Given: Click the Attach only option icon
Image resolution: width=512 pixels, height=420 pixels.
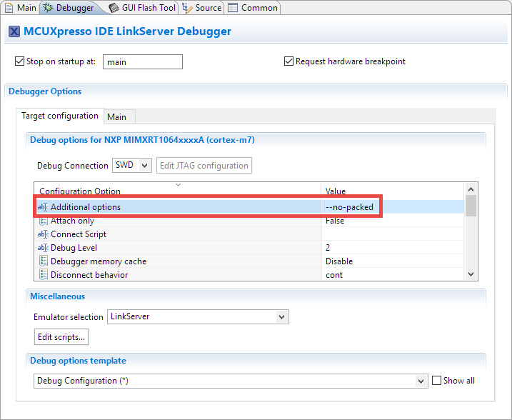Looking at the screenshot, I should point(43,221).
